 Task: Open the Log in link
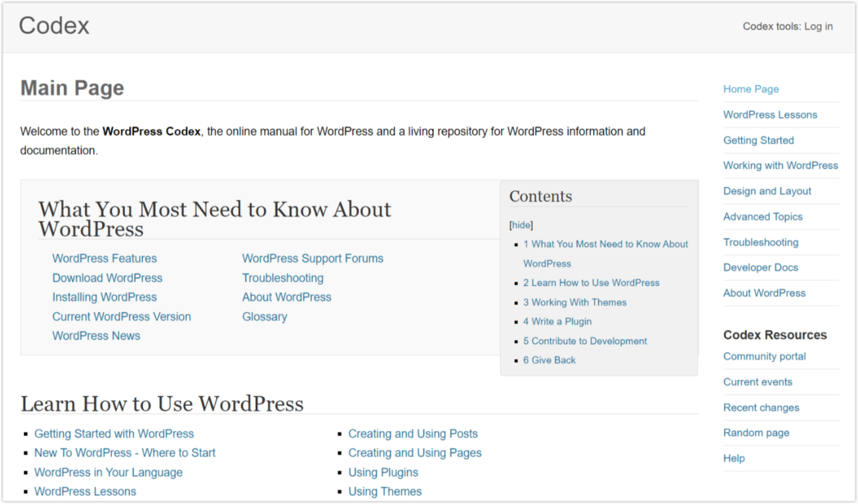tap(818, 26)
